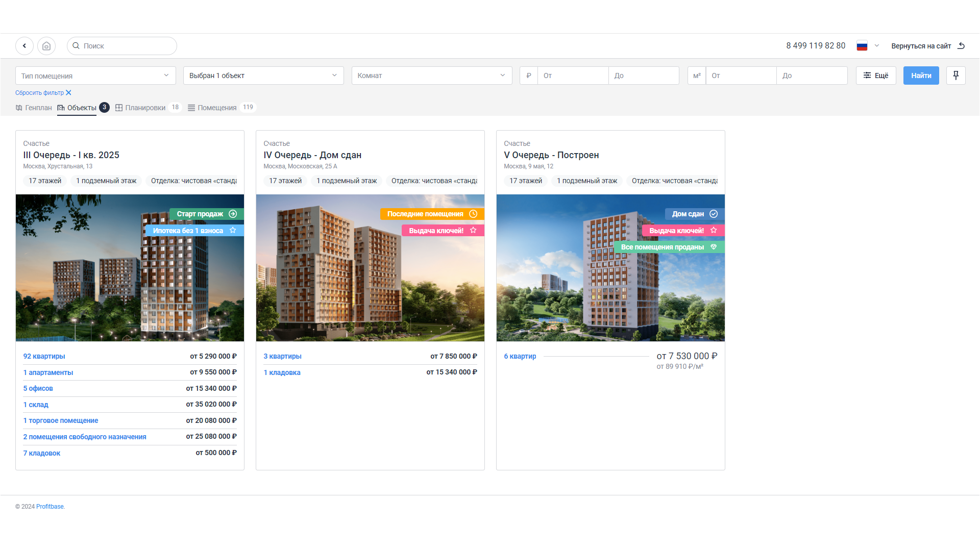Click the diamond icon on Все помещения проданы
This screenshot has height=551, width=980.
[714, 247]
